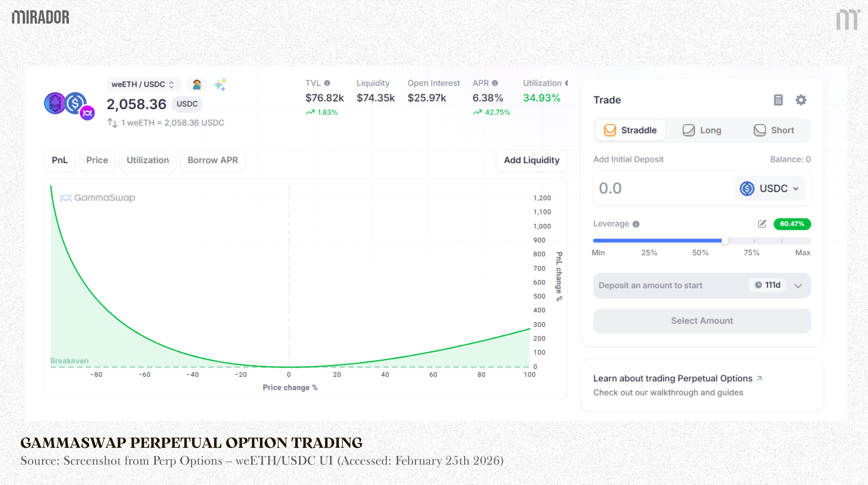
Task: Click the farmer emoji badge icon
Action: coord(197,84)
